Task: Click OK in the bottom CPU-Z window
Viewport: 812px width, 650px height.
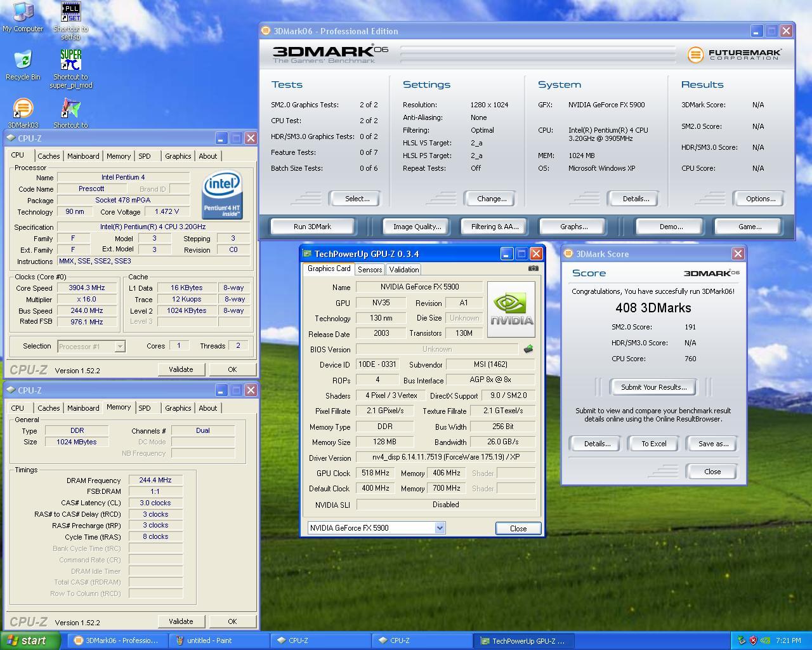Action: click(232, 621)
